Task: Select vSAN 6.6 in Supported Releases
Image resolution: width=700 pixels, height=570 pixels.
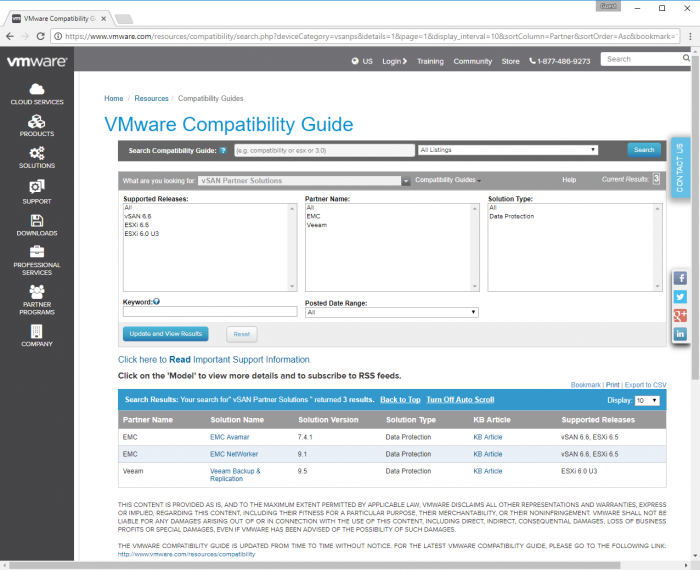Action: point(138,216)
